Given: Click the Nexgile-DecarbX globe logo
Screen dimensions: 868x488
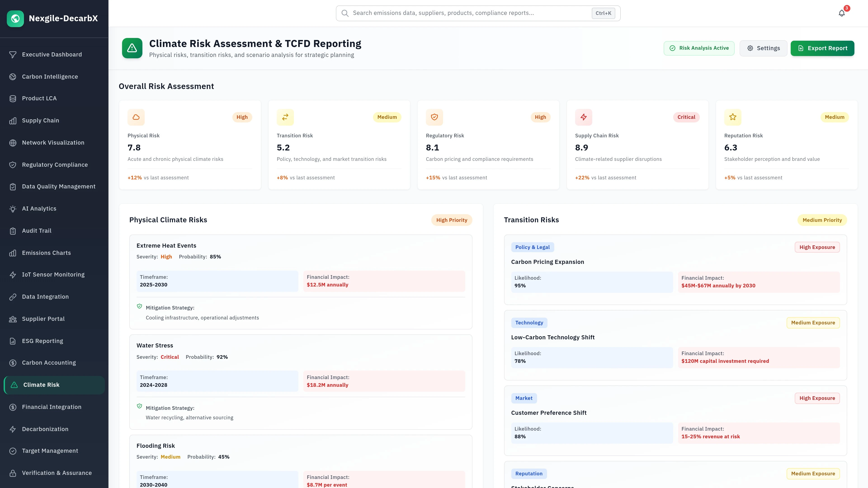Looking at the screenshot, I should click(x=15, y=19).
